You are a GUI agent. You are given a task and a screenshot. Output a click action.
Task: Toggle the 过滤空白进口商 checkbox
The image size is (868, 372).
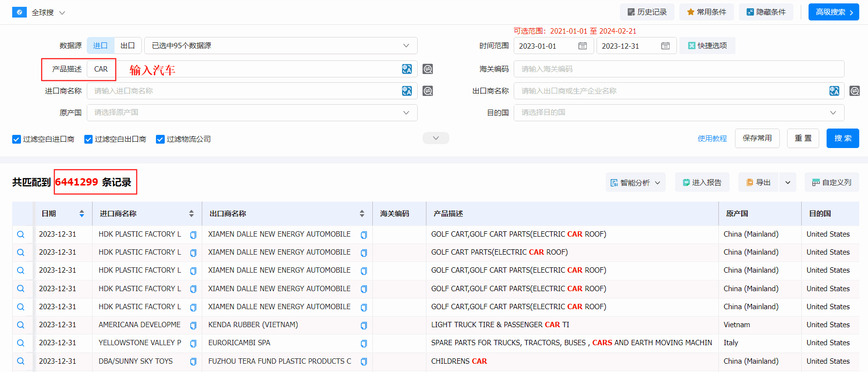pyautogui.click(x=17, y=139)
